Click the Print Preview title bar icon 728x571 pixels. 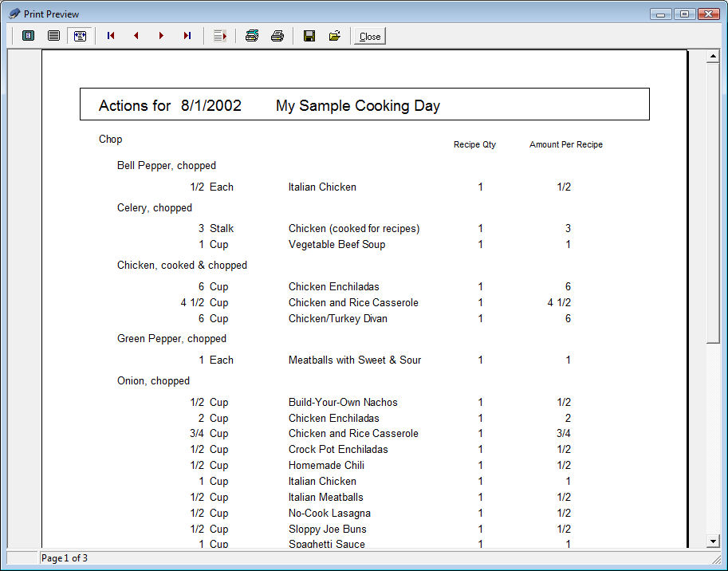(x=14, y=14)
